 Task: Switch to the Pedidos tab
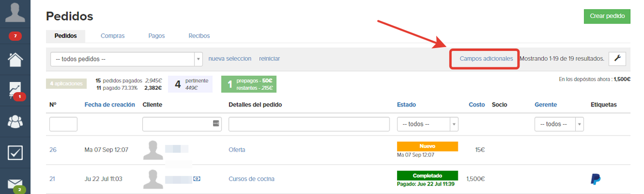pos(65,36)
